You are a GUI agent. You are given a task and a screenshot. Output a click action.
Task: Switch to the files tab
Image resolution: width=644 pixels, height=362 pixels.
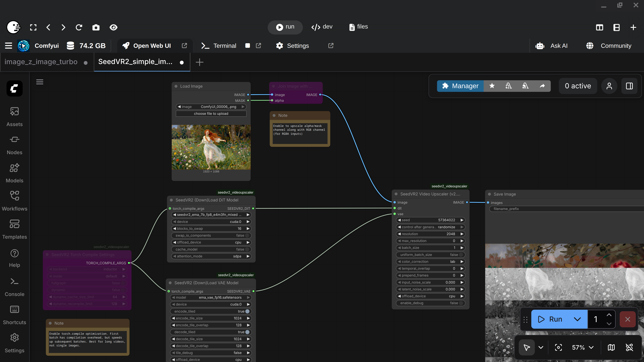click(359, 27)
